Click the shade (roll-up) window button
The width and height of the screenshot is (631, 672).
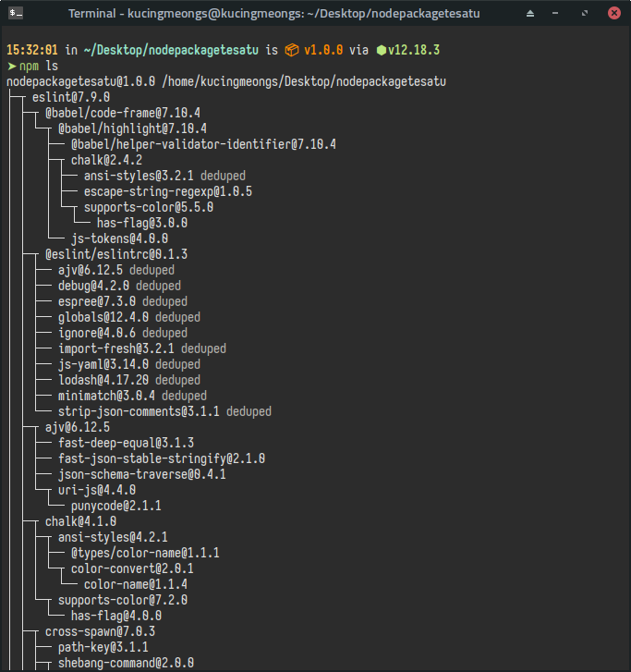click(x=530, y=14)
